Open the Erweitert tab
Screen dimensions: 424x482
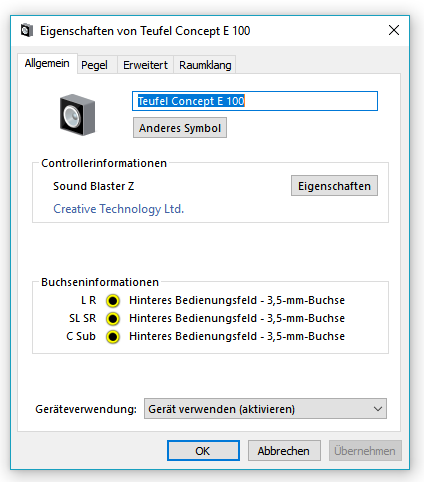pyautogui.click(x=145, y=65)
